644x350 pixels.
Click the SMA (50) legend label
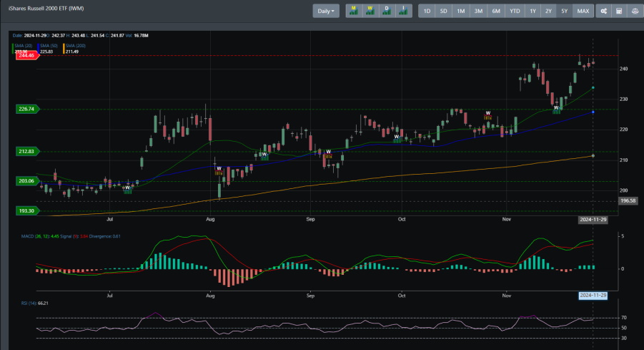tap(49, 46)
